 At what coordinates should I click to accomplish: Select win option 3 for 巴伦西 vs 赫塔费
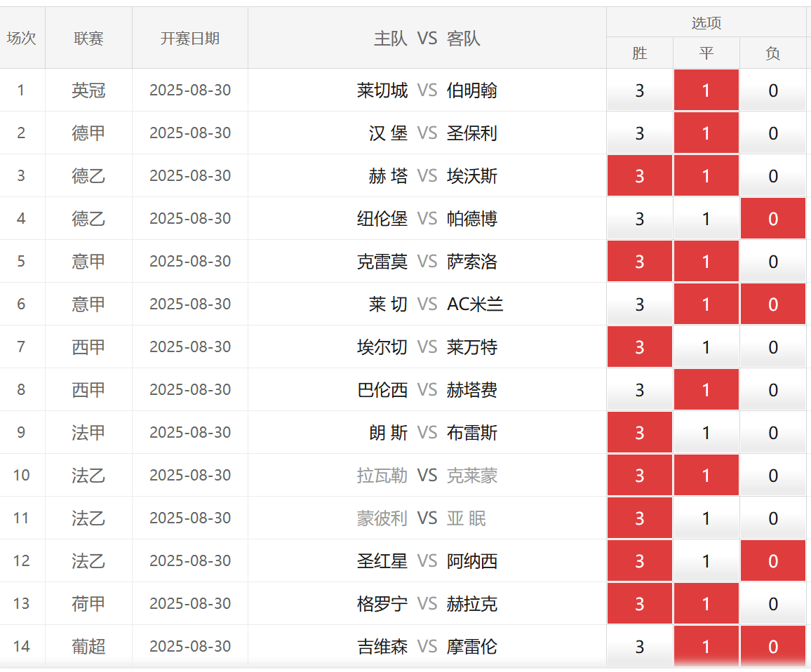click(x=640, y=389)
